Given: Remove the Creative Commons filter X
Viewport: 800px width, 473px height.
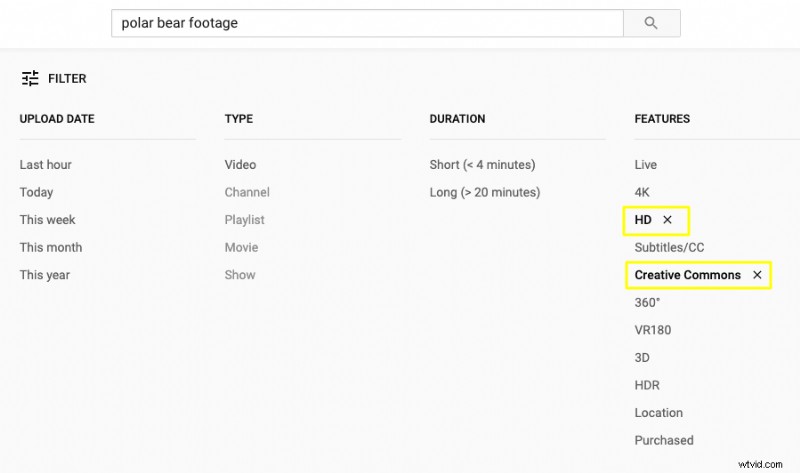Looking at the screenshot, I should pyautogui.click(x=757, y=275).
